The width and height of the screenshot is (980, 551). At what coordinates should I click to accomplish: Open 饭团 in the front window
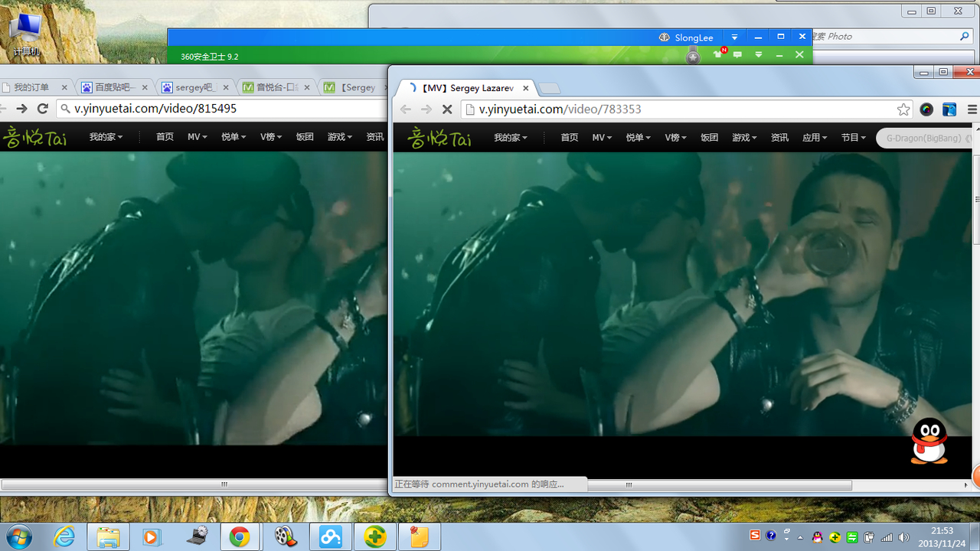coord(709,138)
